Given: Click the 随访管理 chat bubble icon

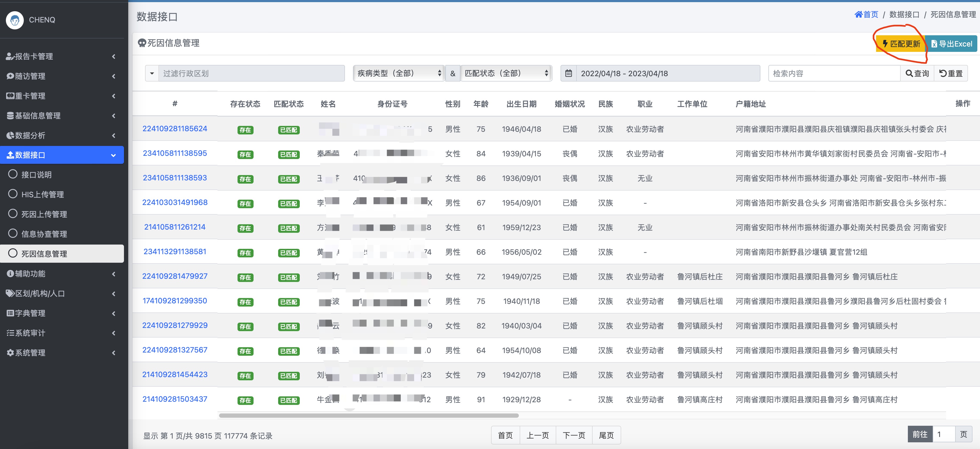Looking at the screenshot, I should point(10,76).
